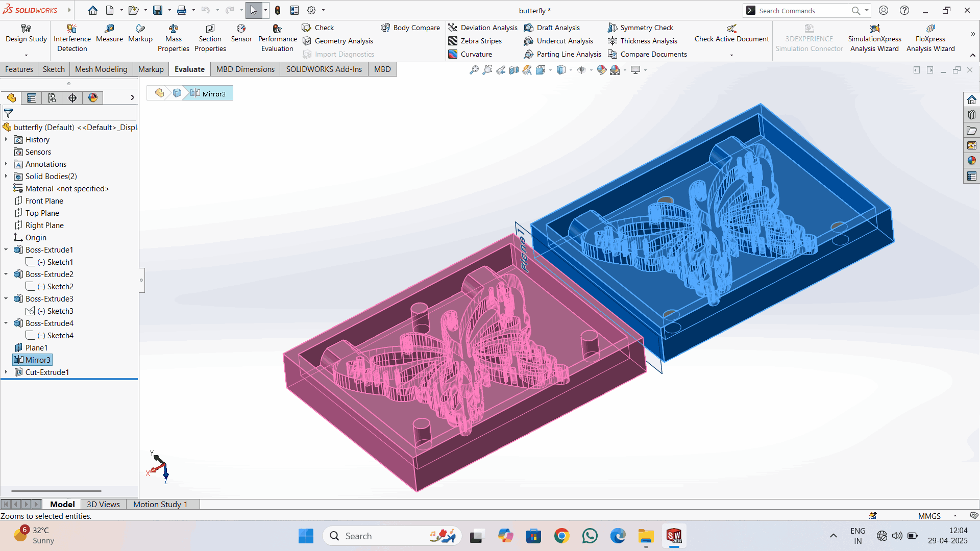Open Mass Properties
Screen dimensions: 980x551
(174, 38)
